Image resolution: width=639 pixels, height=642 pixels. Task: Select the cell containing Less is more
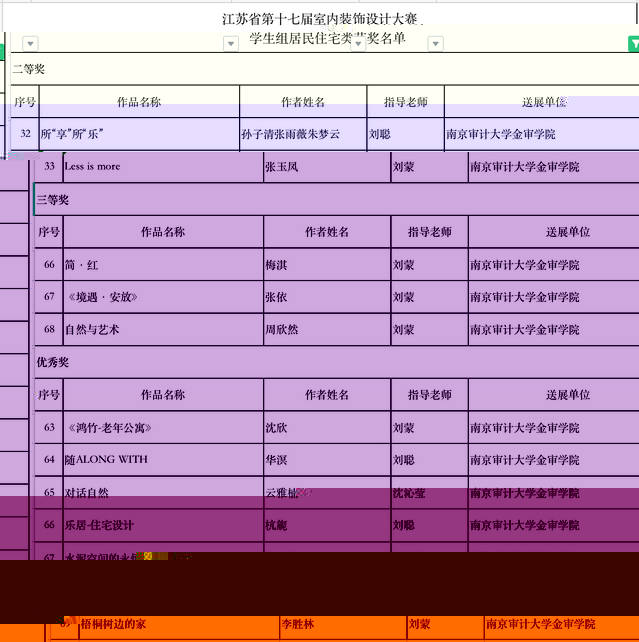click(x=160, y=167)
